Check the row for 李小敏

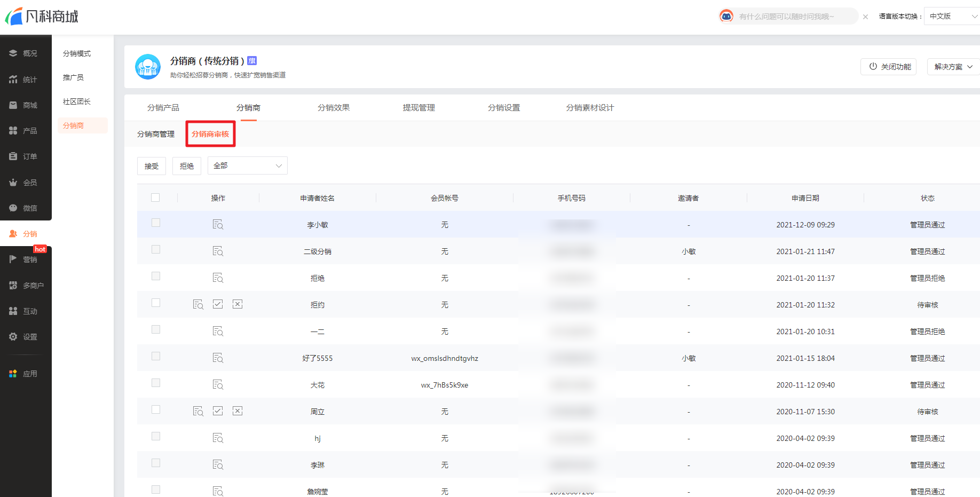point(156,223)
